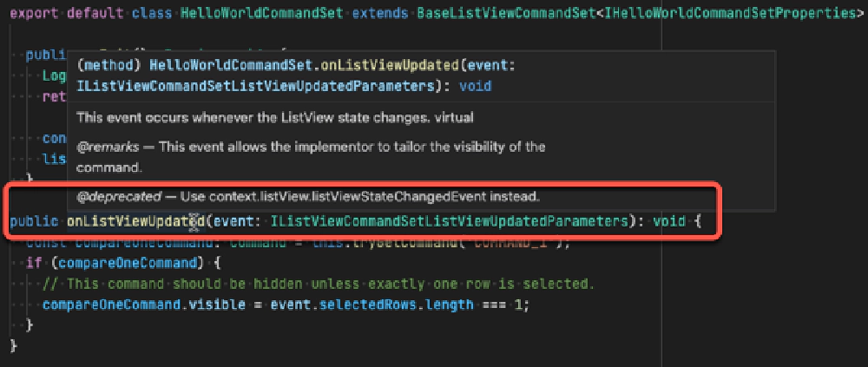Click the 'length' property after selectedRows
Screen dimensions: 868x367
(x=449, y=305)
